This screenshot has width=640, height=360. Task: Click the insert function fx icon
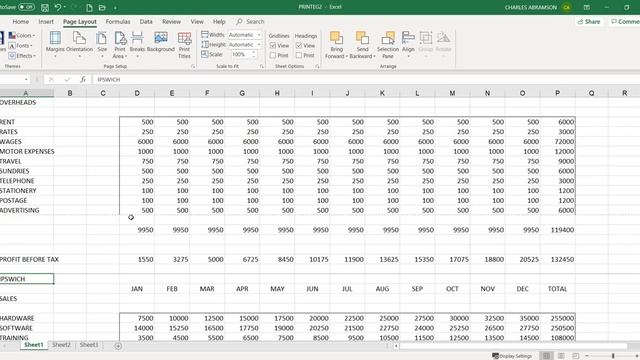click(83, 80)
